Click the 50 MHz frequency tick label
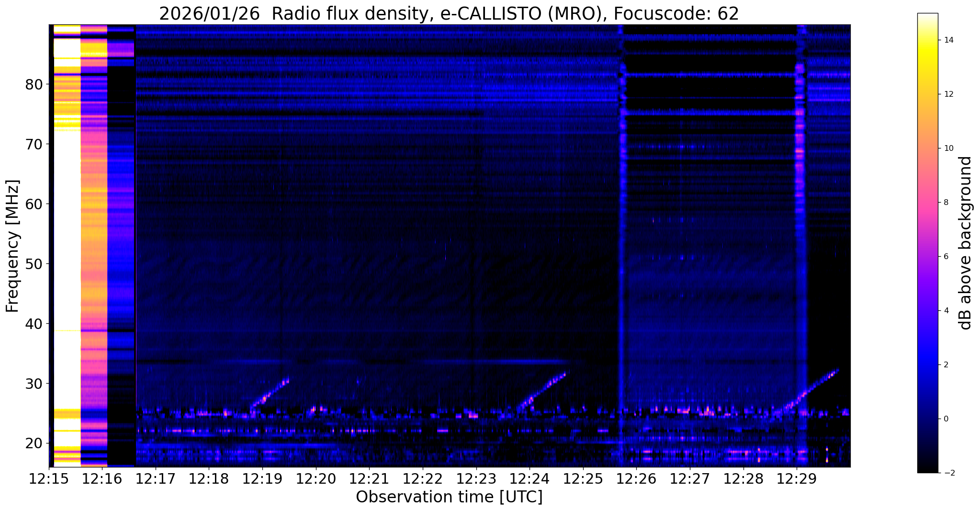The width and height of the screenshot is (980, 511). [x=34, y=264]
